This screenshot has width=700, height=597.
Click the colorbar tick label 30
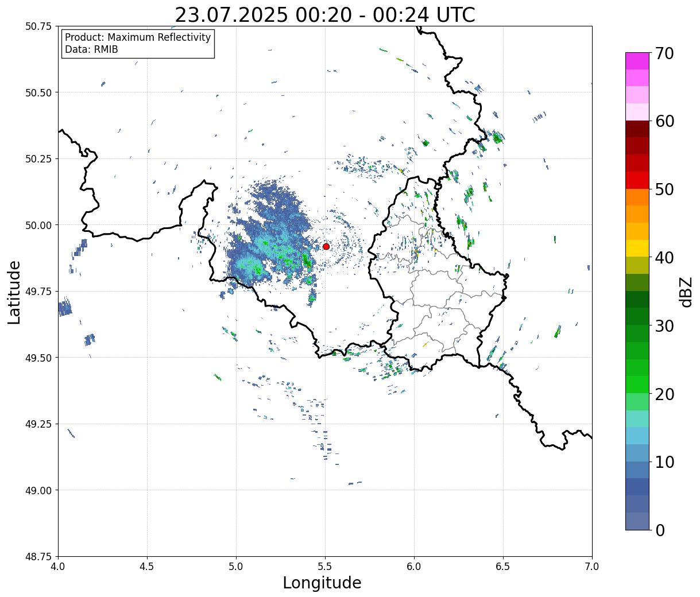click(x=664, y=326)
